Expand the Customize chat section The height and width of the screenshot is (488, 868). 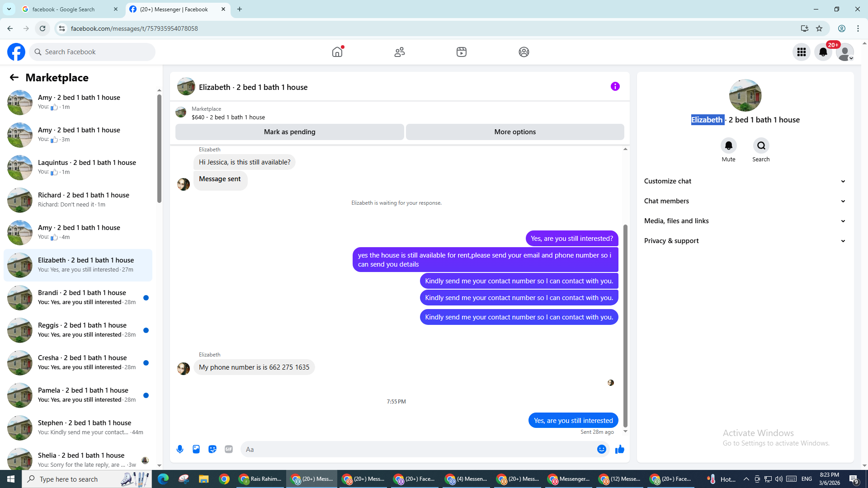pos(745,181)
